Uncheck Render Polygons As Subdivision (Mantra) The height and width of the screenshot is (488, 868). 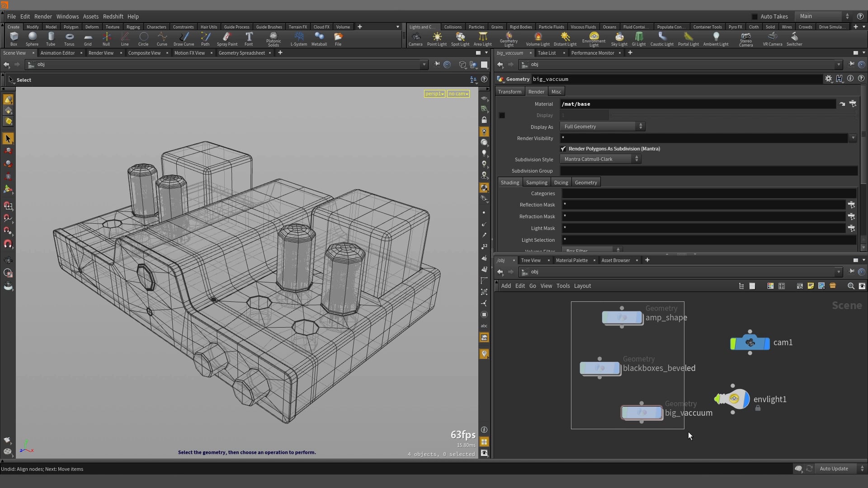tap(563, 149)
